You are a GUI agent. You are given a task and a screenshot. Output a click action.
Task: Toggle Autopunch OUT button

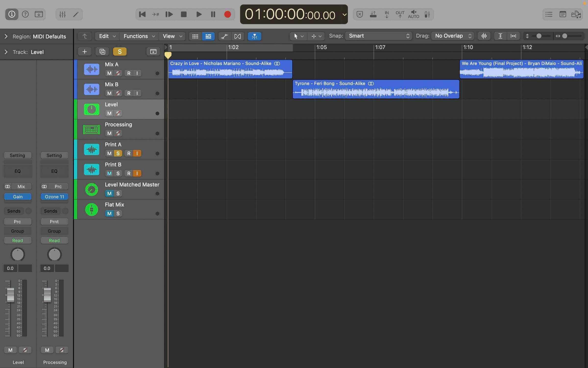(400, 14)
